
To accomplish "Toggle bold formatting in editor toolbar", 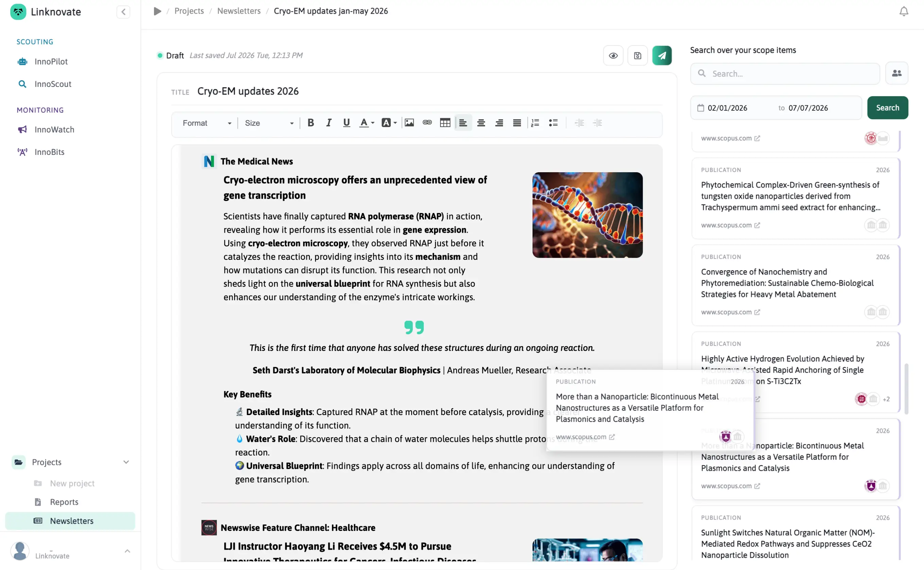I will click(310, 123).
